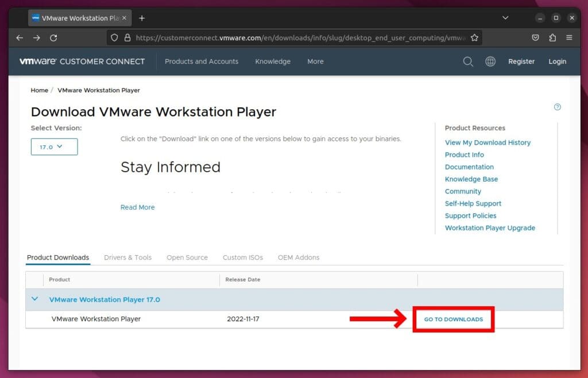Open the Knowledge Base link under Product Resources

471,179
